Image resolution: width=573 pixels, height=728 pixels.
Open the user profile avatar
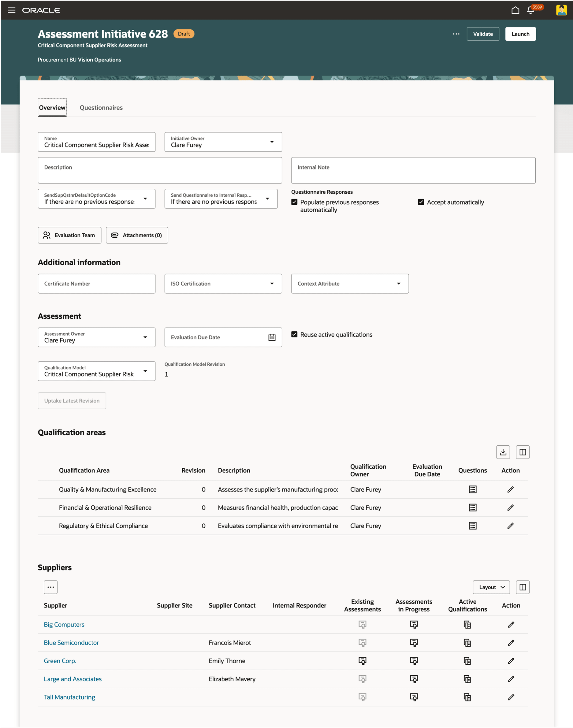(561, 10)
